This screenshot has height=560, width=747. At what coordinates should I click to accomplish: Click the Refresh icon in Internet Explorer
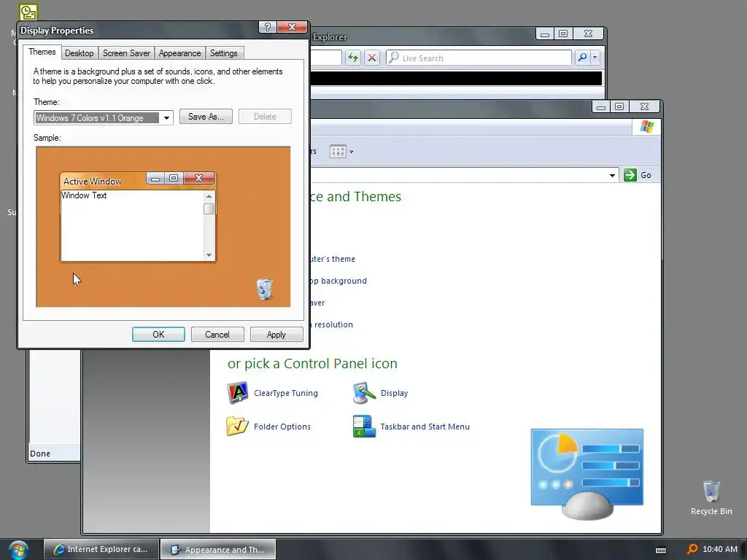click(352, 58)
